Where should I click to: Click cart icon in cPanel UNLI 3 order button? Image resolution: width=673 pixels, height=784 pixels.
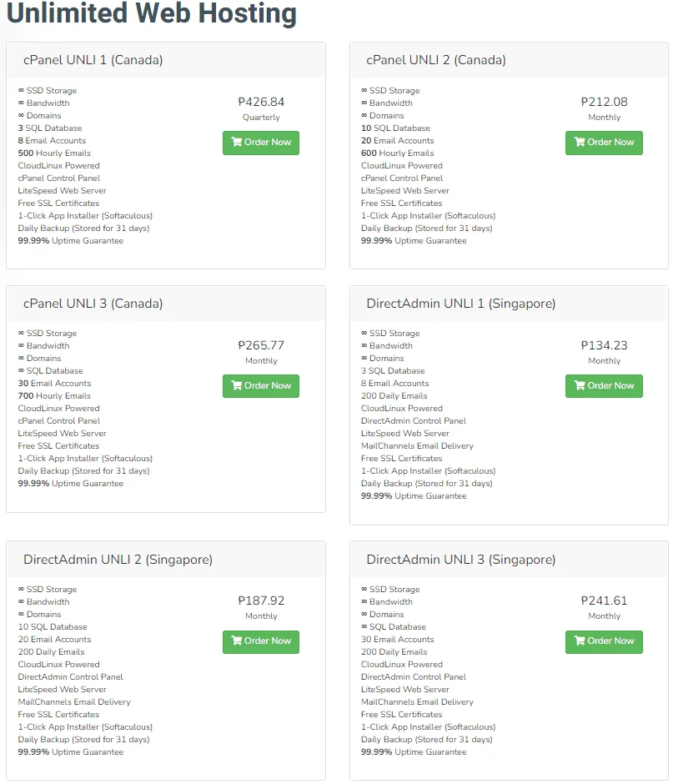coord(237,385)
